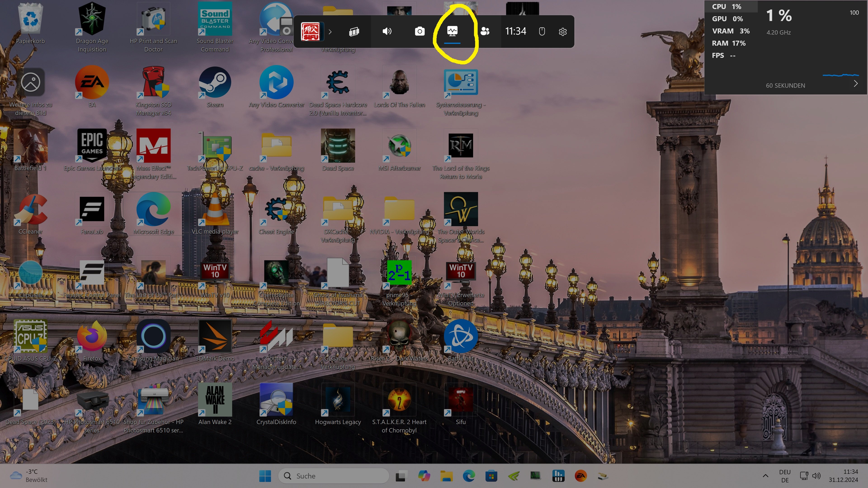Screen dimensions: 868x488
Task: Select the Sifu desktop shortcut
Action: 461,404
